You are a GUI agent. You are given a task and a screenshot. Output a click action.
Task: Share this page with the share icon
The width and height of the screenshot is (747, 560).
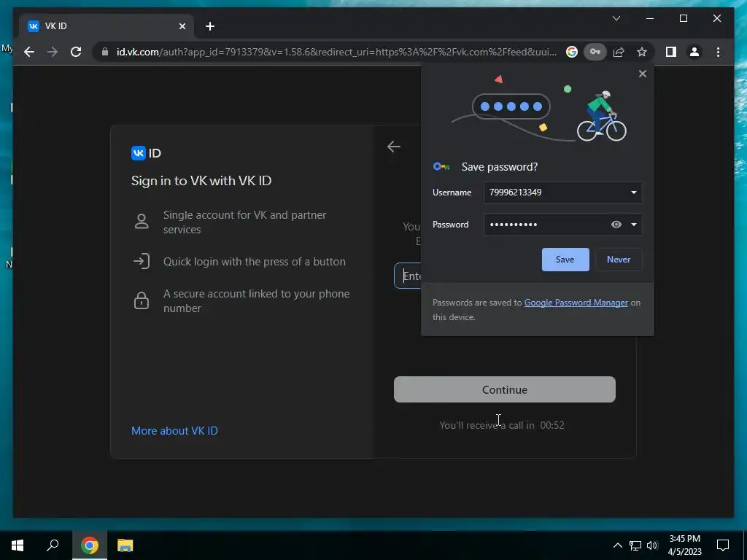(x=619, y=52)
